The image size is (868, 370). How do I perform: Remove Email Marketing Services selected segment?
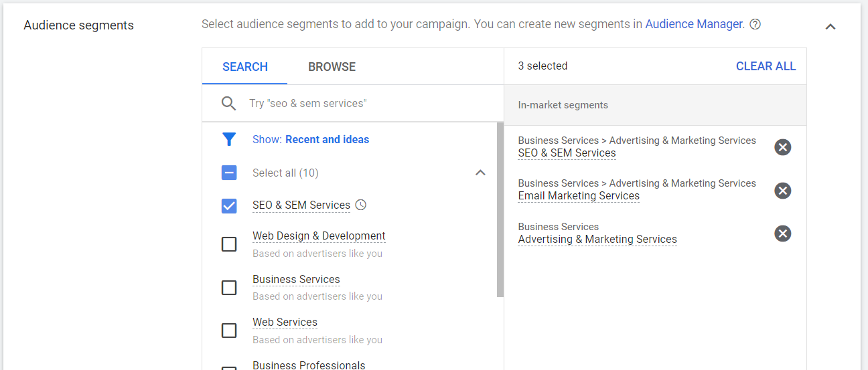pos(782,191)
